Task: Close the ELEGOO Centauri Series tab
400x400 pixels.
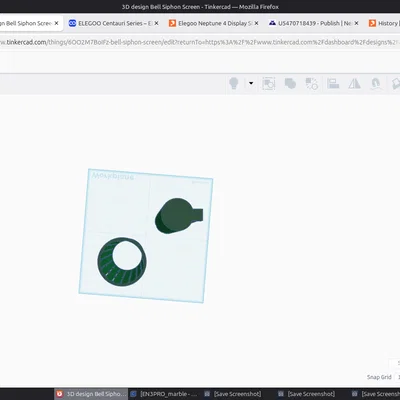Action: 156,23
